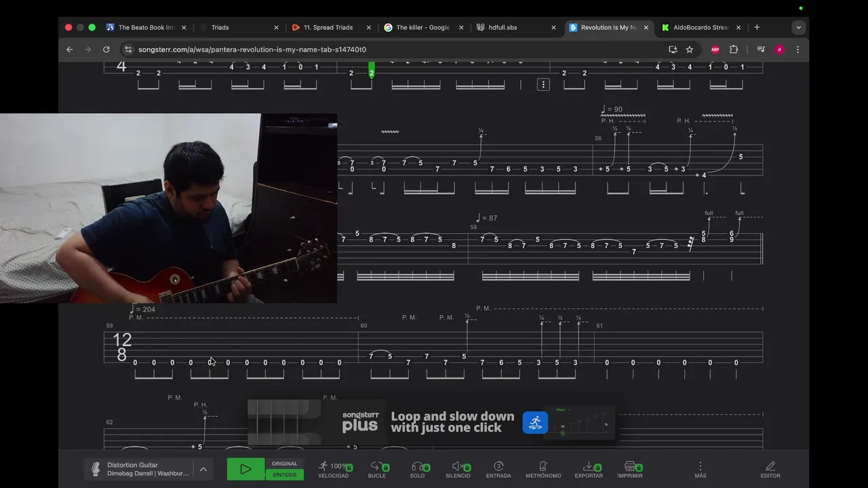
Task: Close the hdfull.sbs tab
Action: pos(553,28)
